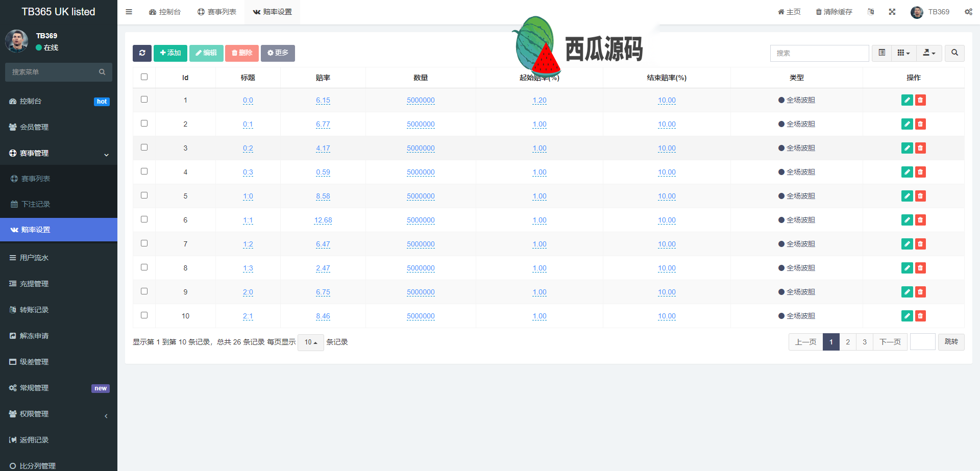Toggle the table/card view icon

pos(881,53)
